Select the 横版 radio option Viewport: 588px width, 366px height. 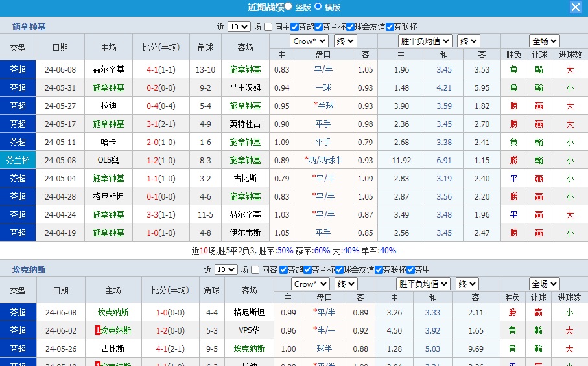[318, 6]
